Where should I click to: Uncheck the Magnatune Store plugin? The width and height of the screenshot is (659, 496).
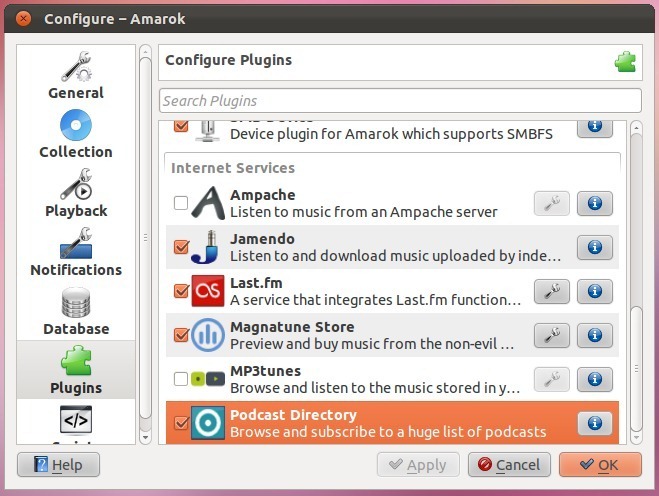tap(181, 335)
